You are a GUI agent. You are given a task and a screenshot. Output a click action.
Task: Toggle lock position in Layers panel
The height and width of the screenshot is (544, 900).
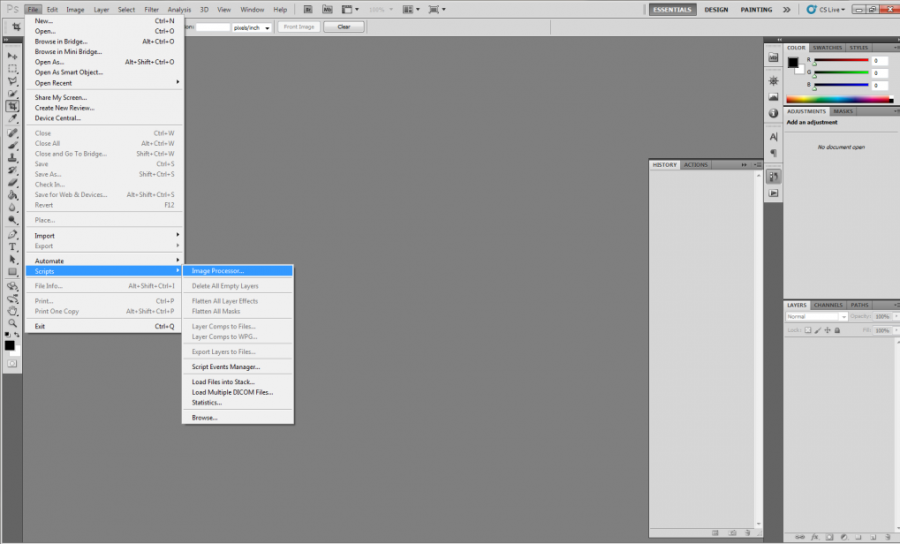point(829,329)
